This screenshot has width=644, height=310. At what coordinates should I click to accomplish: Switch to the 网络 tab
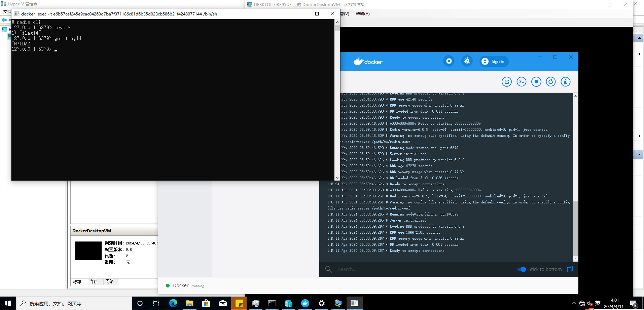coord(109,282)
